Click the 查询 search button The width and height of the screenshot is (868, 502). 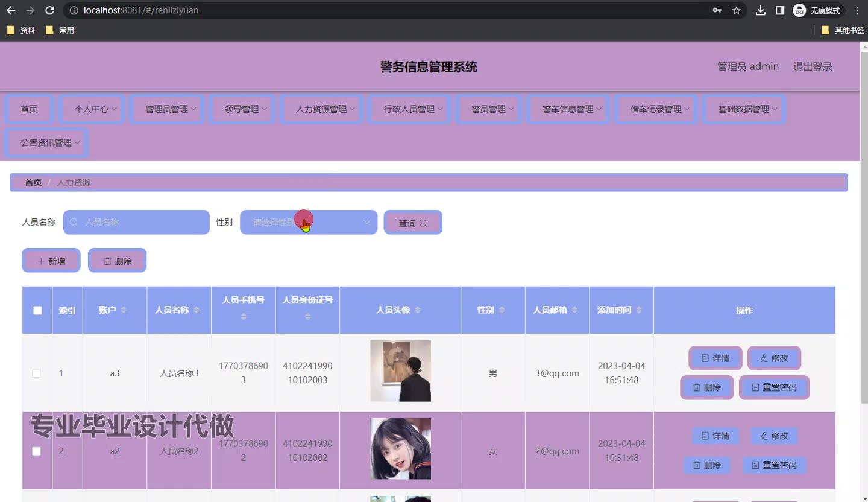pos(413,223)
